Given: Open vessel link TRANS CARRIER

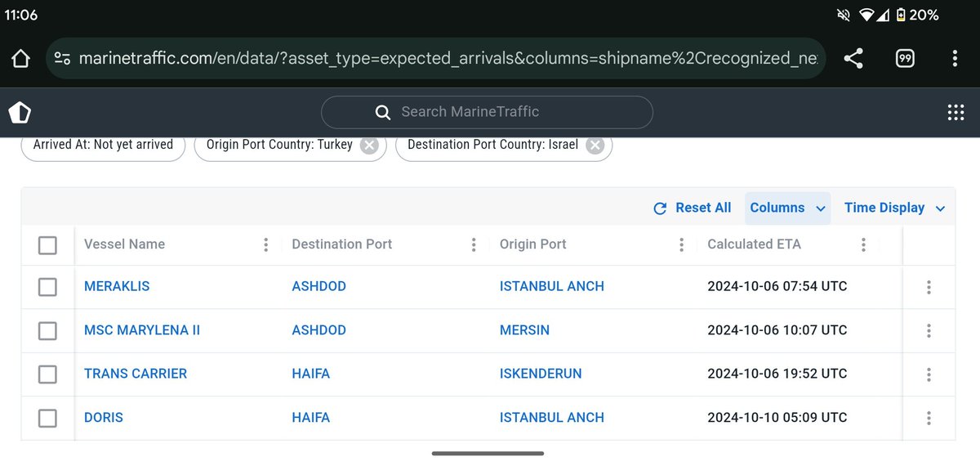Looking at the screenshot, I should (x=136, y=374).
